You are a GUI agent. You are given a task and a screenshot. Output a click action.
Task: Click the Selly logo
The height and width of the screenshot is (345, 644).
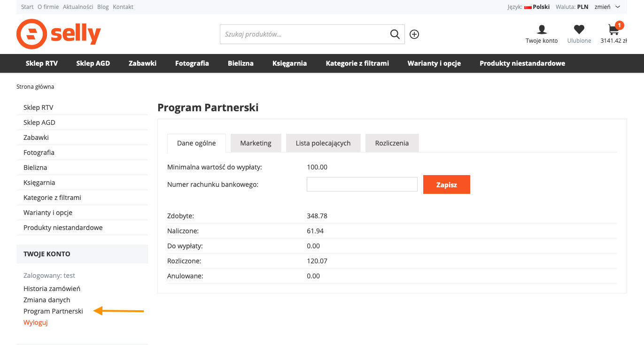point(59,34)
